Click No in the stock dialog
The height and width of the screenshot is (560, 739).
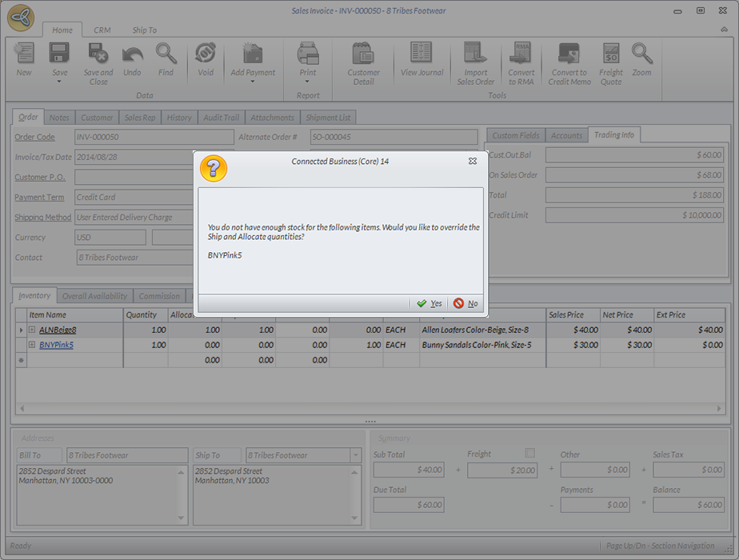click(465, 303)
